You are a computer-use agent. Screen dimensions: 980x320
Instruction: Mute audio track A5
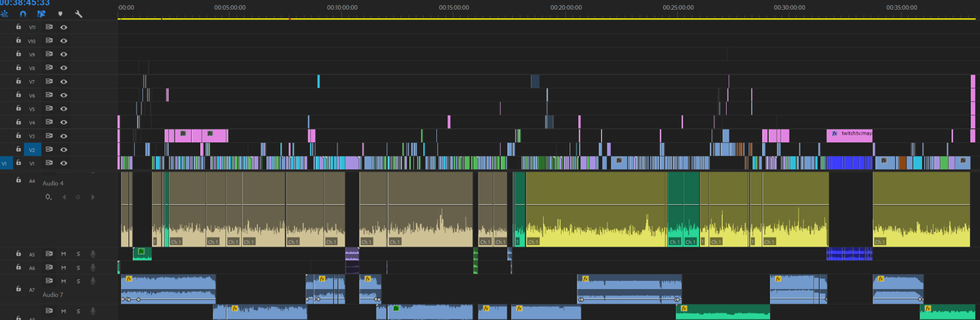click(64, 254)
